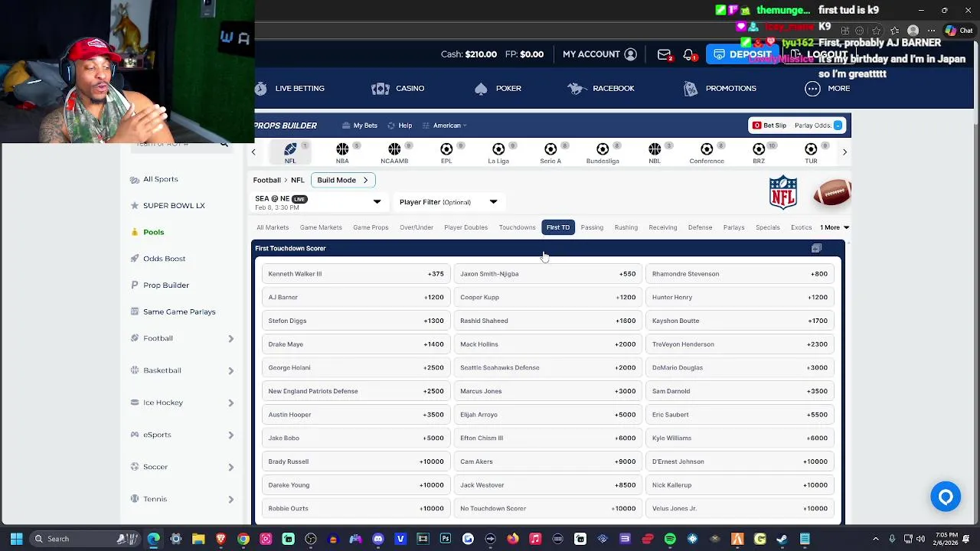Bet Kenneth Walker III +375
980x551 pixels.
click(x=356, y=274)
